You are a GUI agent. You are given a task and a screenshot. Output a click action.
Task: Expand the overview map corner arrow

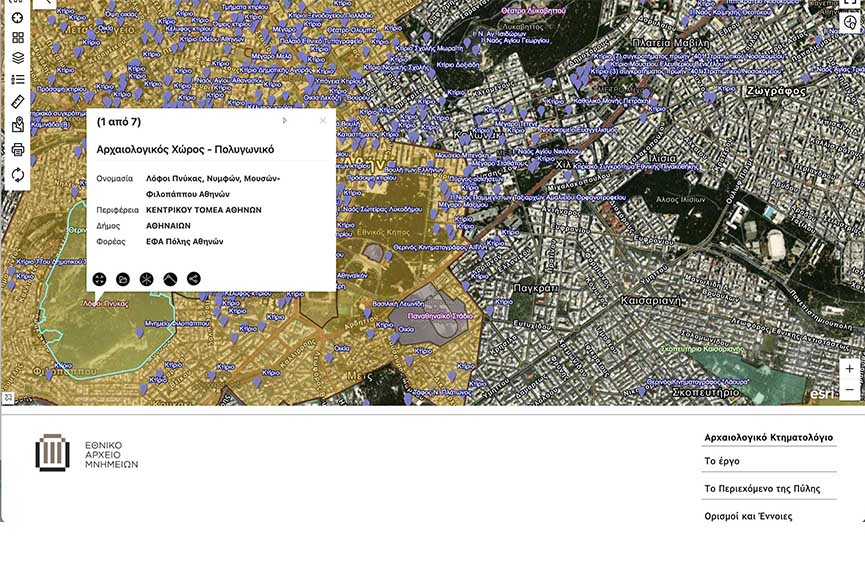[7, 397]
